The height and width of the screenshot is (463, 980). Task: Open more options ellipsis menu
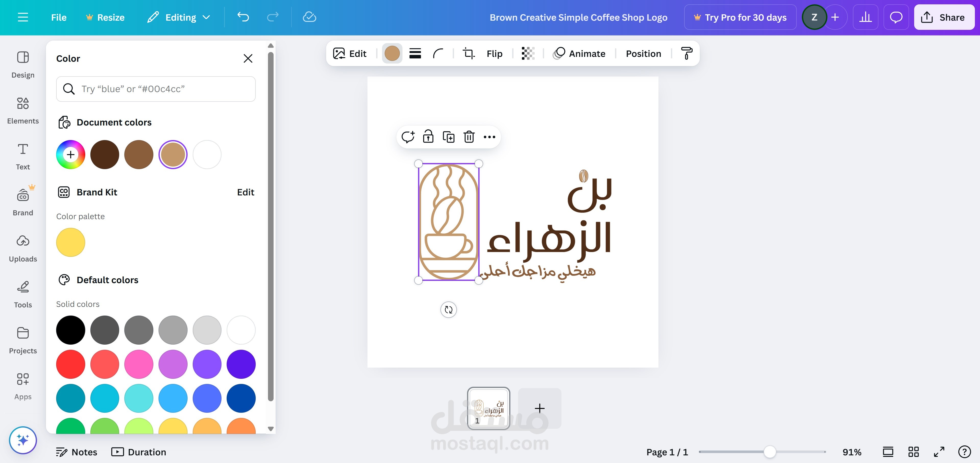(489, 137)
